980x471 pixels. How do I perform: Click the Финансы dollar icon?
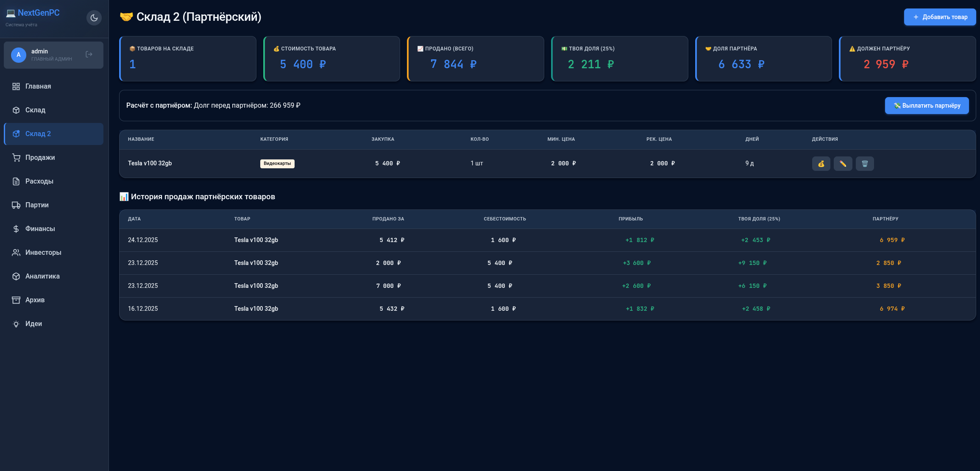point(16,229)
